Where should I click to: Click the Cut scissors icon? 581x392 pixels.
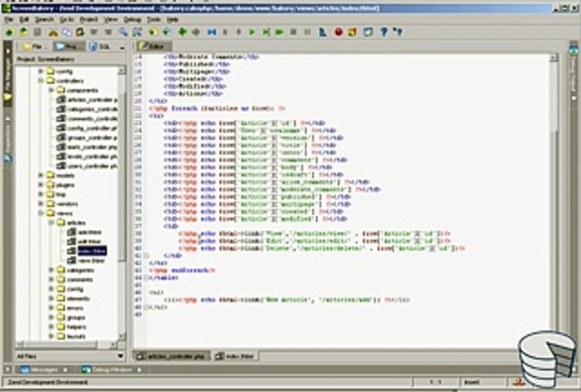pos(53,33)
